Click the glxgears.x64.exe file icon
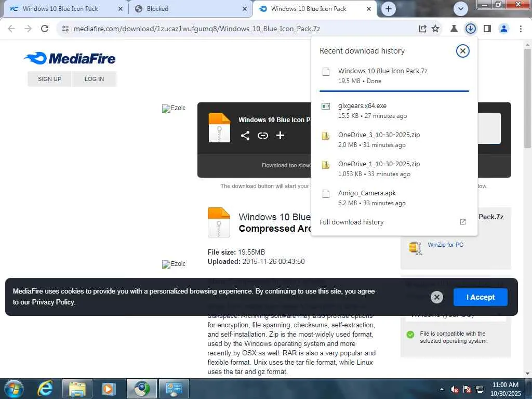The height and width of the screenshot is (399, 532). pos(326,107)
